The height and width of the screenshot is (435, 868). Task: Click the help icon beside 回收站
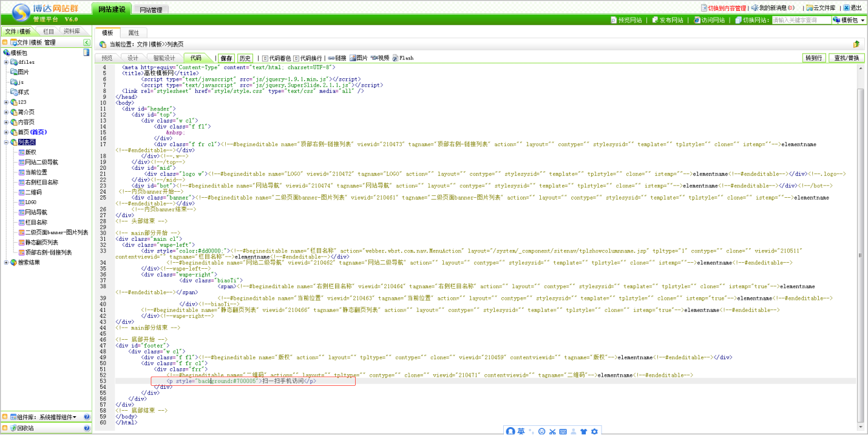click(x=87, y=428)
